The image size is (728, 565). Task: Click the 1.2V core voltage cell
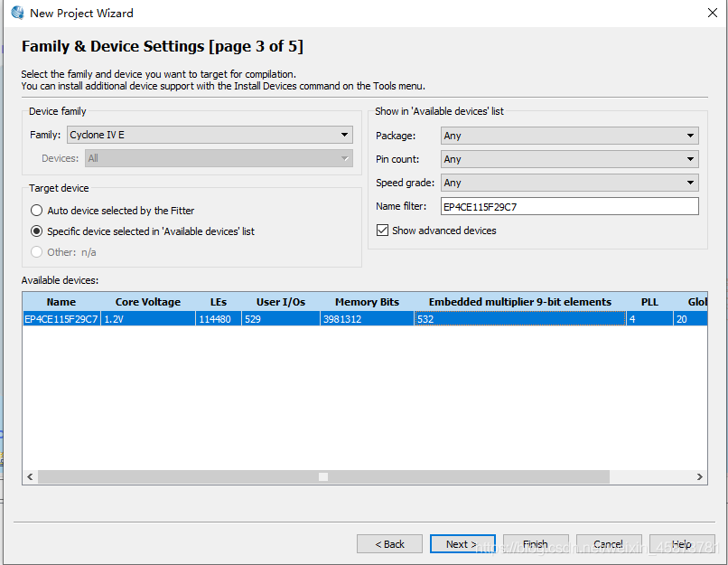click(x=148, y=319)
